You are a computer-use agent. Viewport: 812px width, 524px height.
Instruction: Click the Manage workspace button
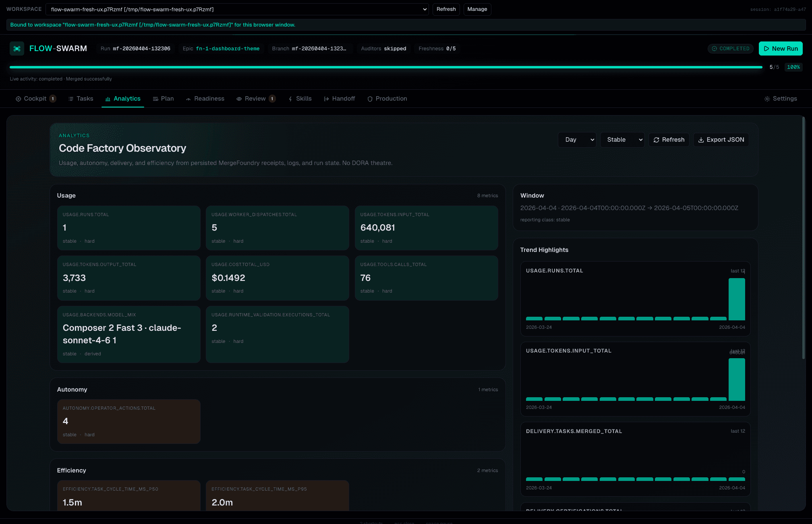(x=477, y=9)
